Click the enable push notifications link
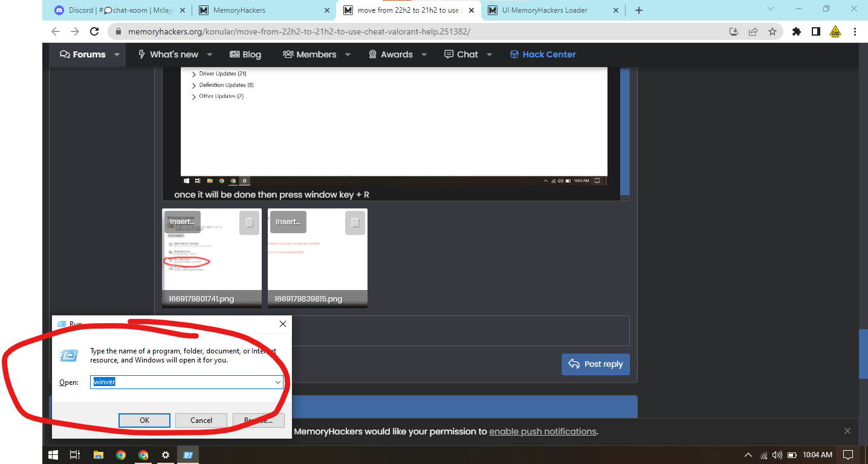The height and width of the screenshot is (464, 868). click(x=543, y=431)
